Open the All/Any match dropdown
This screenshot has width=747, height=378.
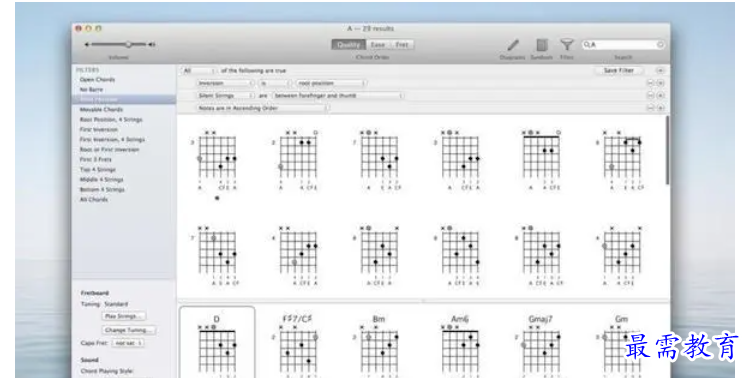(x=199, y=71)
